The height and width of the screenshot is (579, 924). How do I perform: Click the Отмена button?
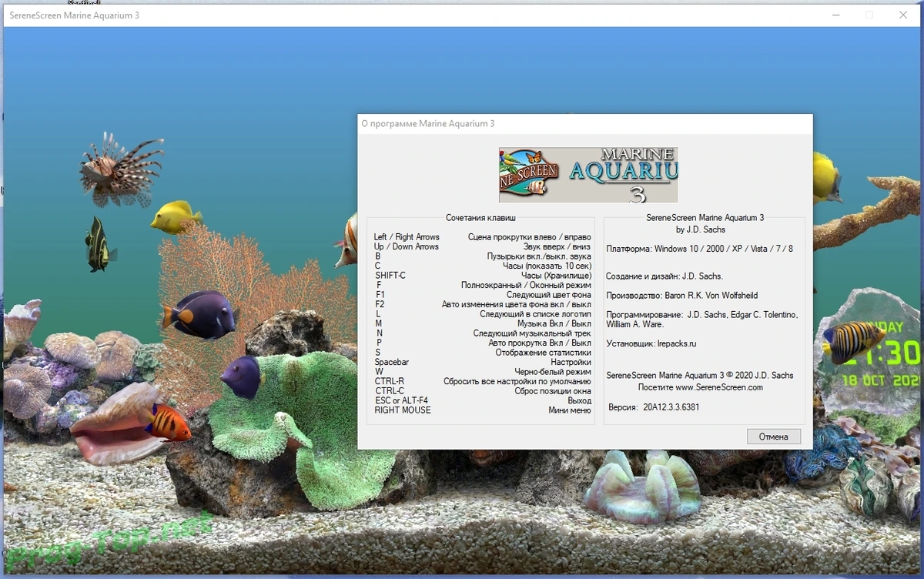pos(773,437)
